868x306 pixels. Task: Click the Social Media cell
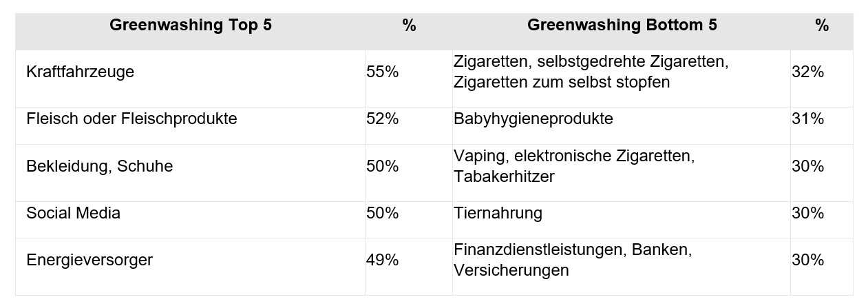(74, 214)
